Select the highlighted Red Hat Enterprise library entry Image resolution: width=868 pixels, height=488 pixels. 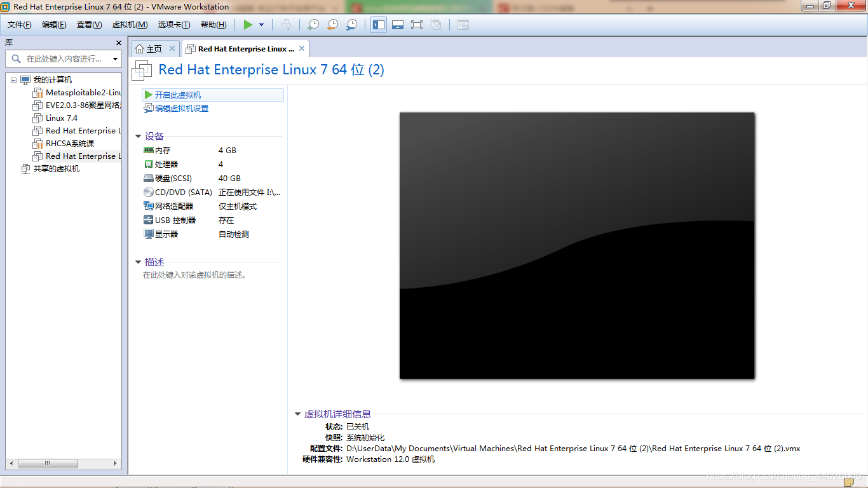coord(83,156)
